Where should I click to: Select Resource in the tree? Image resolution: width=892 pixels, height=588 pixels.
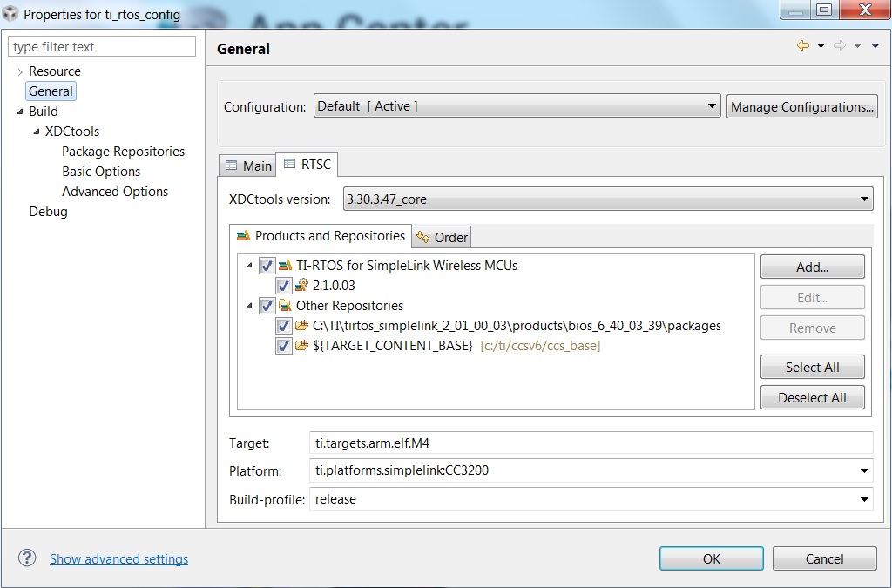55,71
